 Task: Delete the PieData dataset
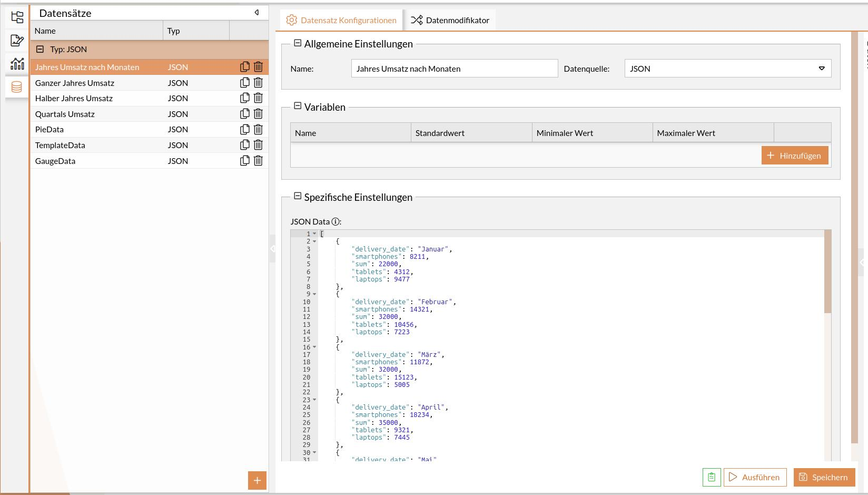click(x=258, y=130)
